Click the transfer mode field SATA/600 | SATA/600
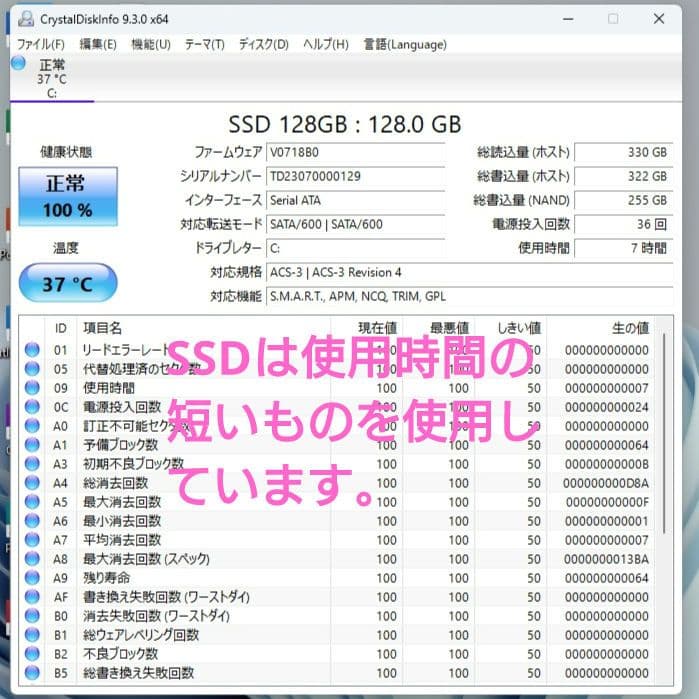The height and width of the screenshot is (699, 699). coord(356,224)
